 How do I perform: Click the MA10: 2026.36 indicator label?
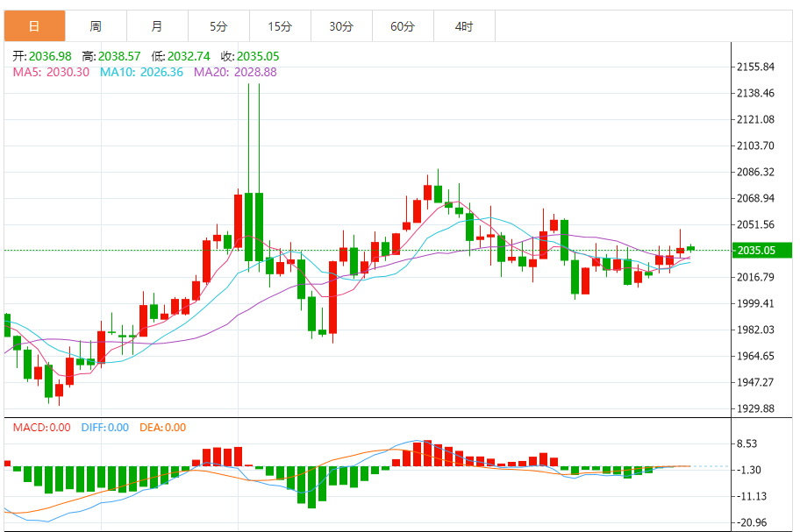coord(141,72)
